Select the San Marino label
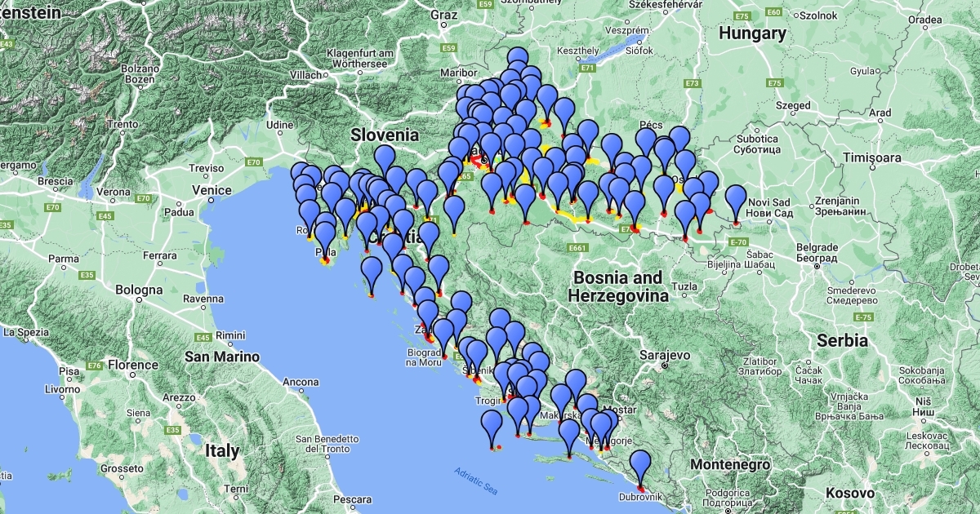The image size is (980, 514). point(222,357)
